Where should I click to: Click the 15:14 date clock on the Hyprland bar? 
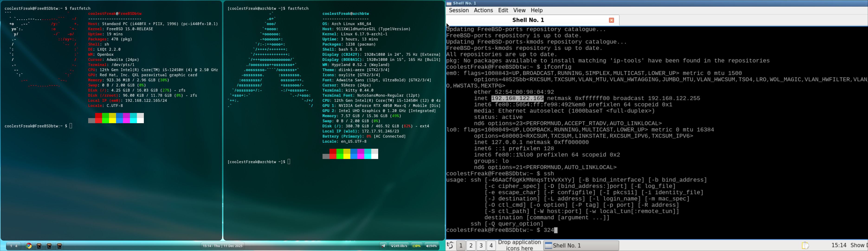tap(223, 246)
